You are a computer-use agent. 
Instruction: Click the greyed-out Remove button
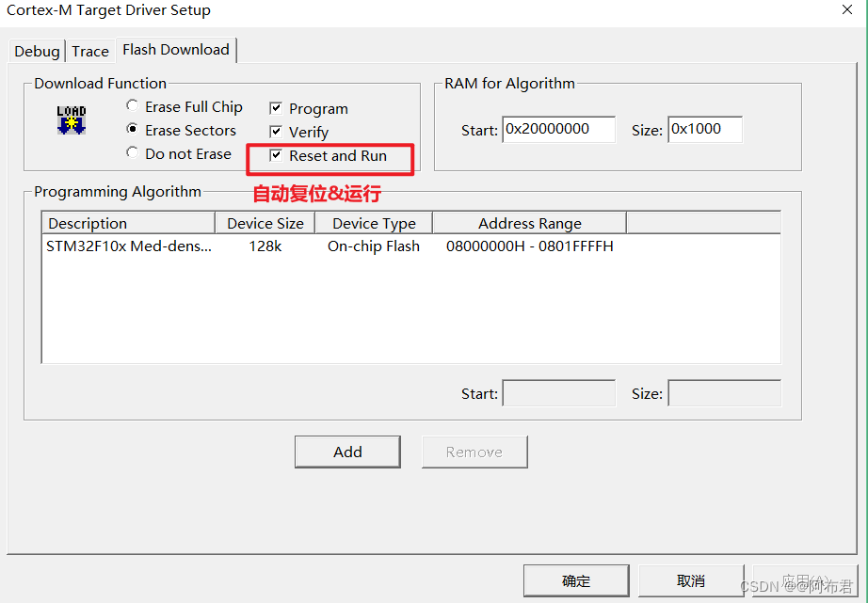point(474,452)
